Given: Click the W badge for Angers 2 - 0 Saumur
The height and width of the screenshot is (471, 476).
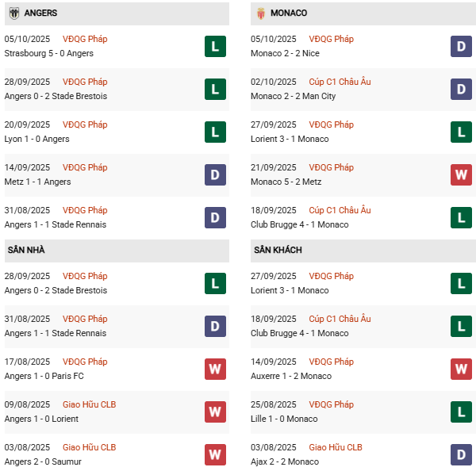Looking at the screenshot, I should pos(215,455).
